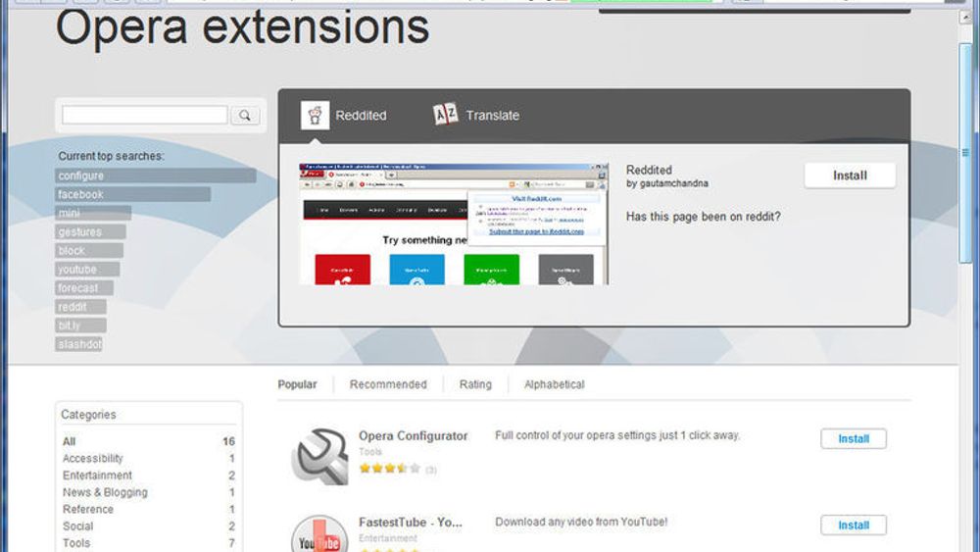980x552 pixels.
Task: Focus the extensions search input field
Action: point(145,115)
